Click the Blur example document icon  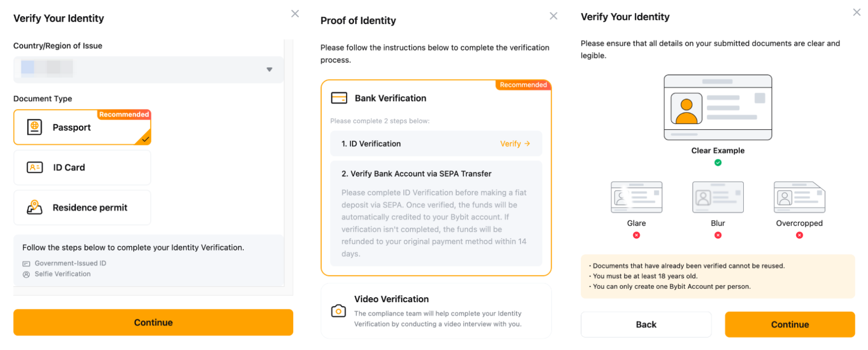pyautogui.click(x=718, y=197)
